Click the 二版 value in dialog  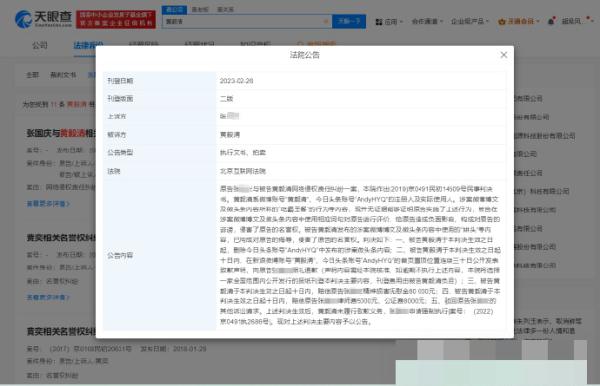click(x=227, y=99)
